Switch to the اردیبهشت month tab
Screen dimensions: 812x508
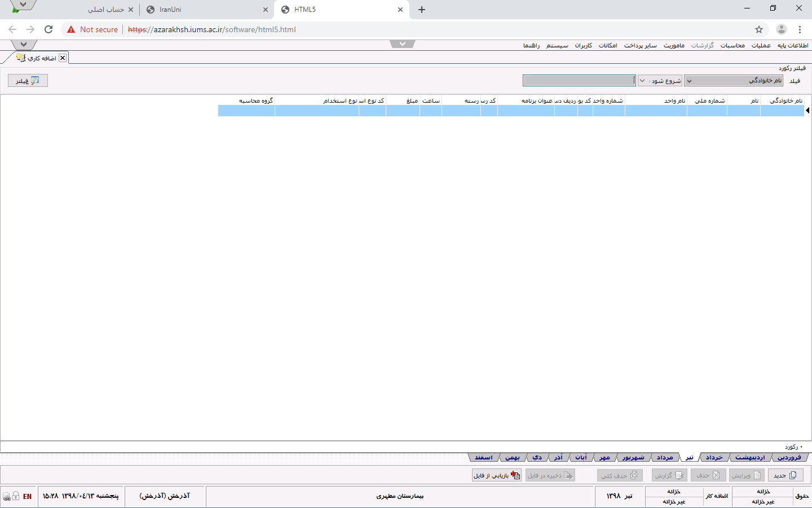(x=750, y=457)
